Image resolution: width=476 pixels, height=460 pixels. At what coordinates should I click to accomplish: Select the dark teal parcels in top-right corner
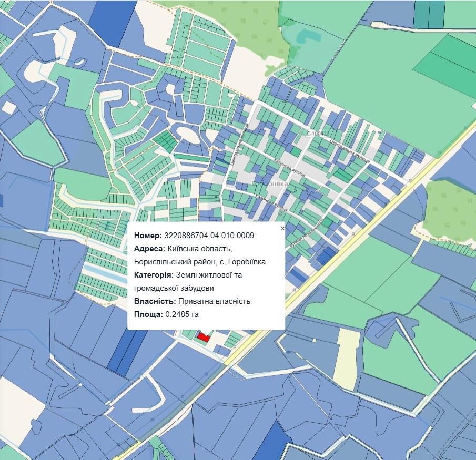tap(429, 13)
